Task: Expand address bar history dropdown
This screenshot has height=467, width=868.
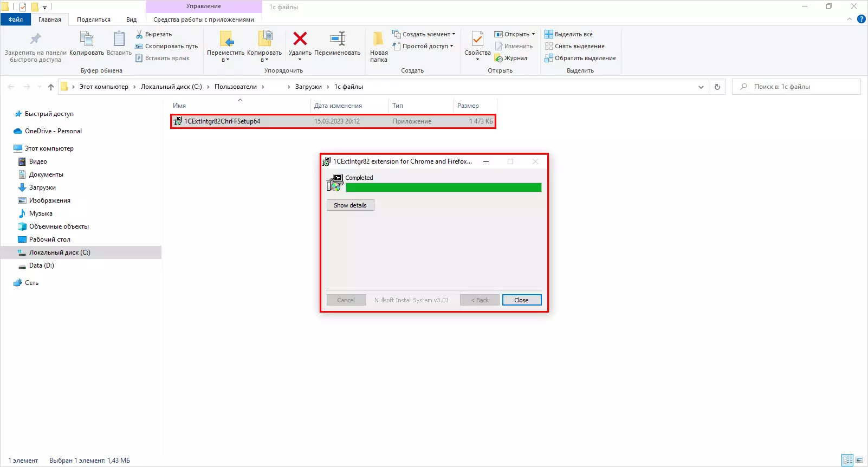Action: [701, 87]
